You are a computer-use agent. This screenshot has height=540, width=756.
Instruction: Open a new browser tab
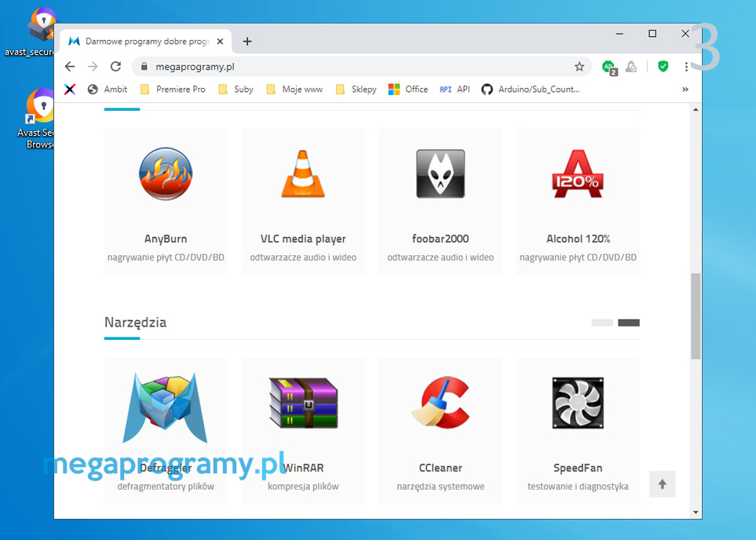point(247,42)
